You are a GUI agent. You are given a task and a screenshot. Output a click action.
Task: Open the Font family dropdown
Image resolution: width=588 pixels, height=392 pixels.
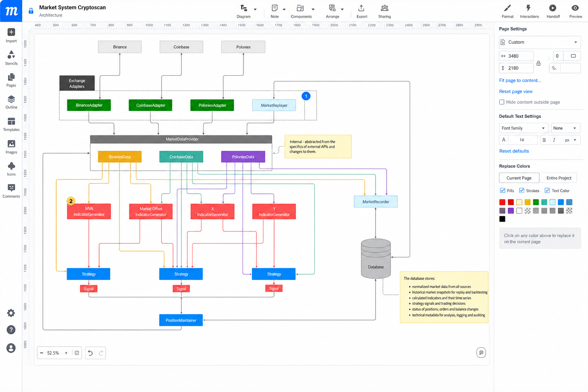[524, 128]
